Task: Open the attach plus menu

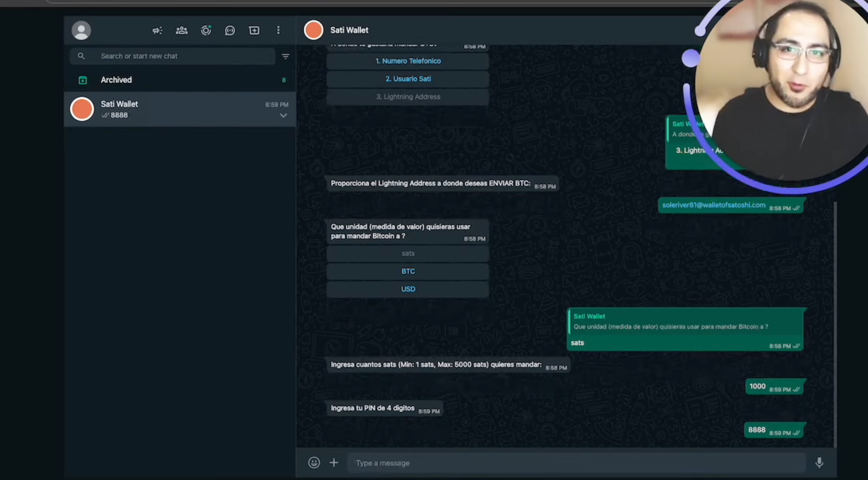Action: (334, 463)
